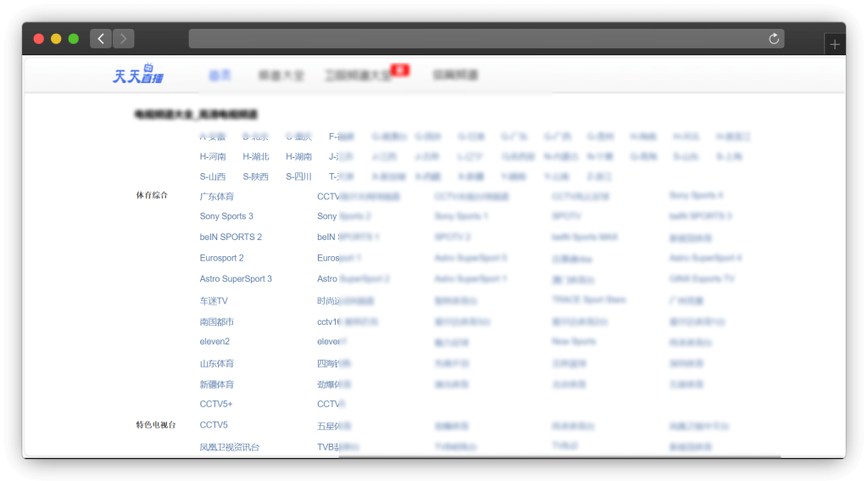868x481 pixels.
Task: Open the CCTV5 channel link
Action: tap(214, 425)
